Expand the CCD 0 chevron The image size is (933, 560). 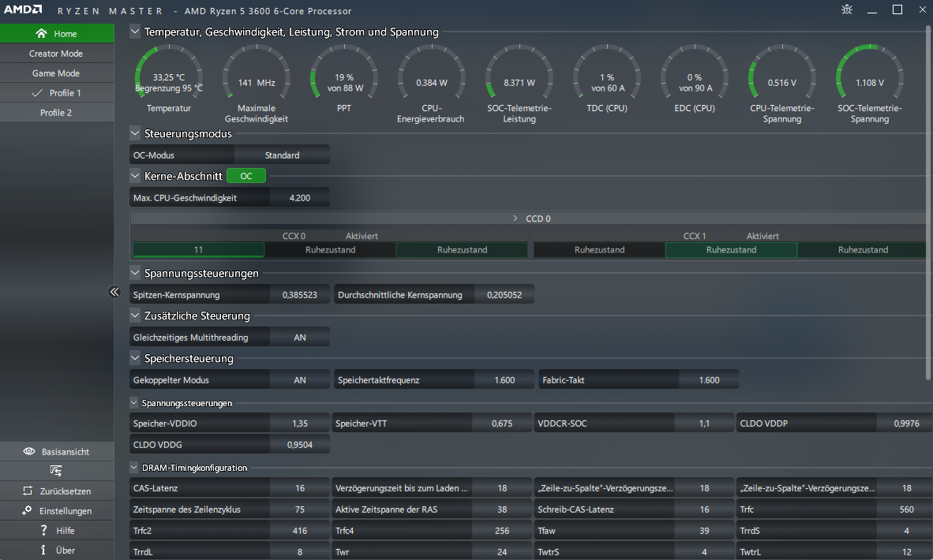(x=515, y=218)
